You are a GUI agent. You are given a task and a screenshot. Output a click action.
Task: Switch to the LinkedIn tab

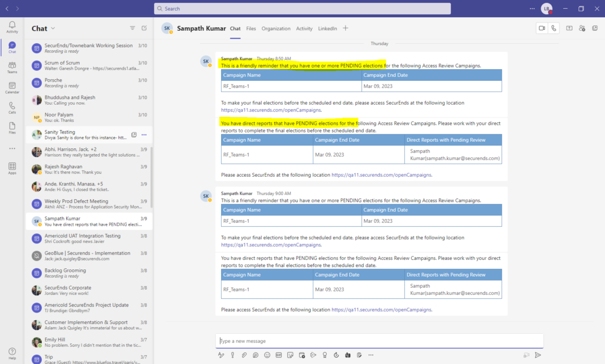(x=327, y=28)
